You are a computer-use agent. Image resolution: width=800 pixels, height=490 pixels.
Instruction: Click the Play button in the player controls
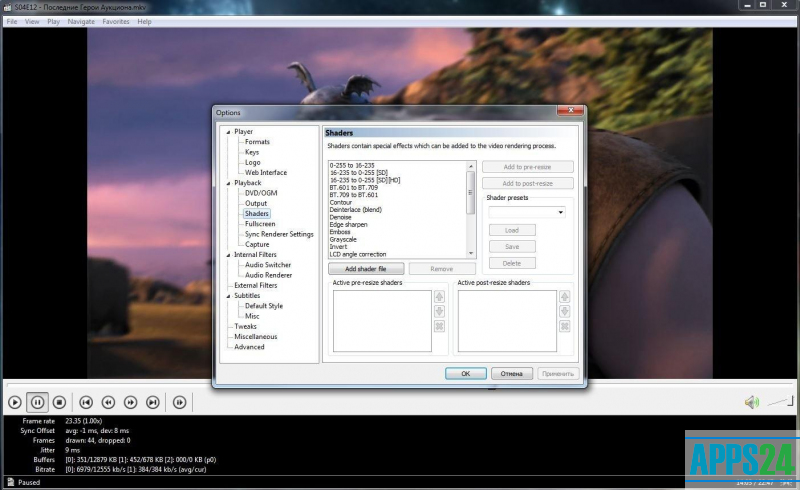(15, 402)
